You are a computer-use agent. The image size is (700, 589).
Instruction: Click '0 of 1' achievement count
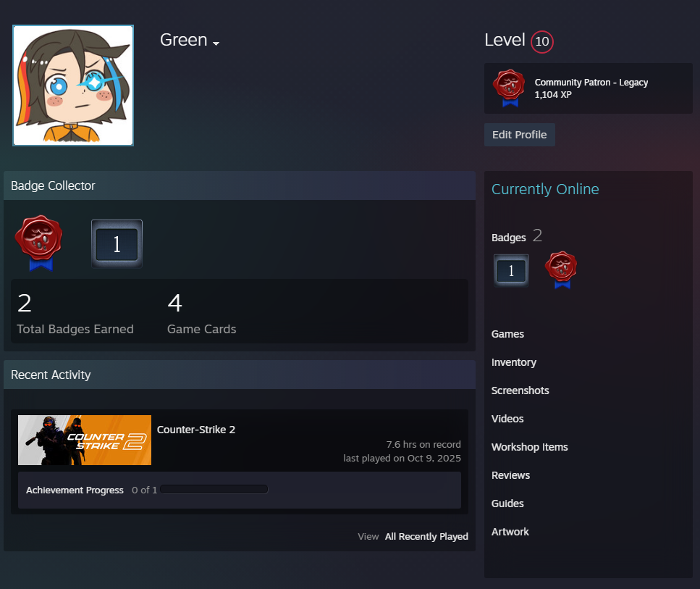tap(144, 490)
